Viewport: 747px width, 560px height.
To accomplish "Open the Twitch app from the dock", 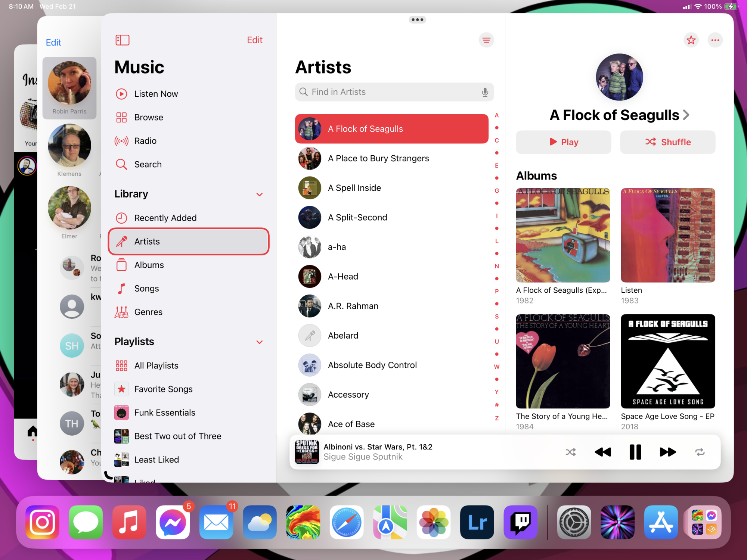I will (520, 522).
